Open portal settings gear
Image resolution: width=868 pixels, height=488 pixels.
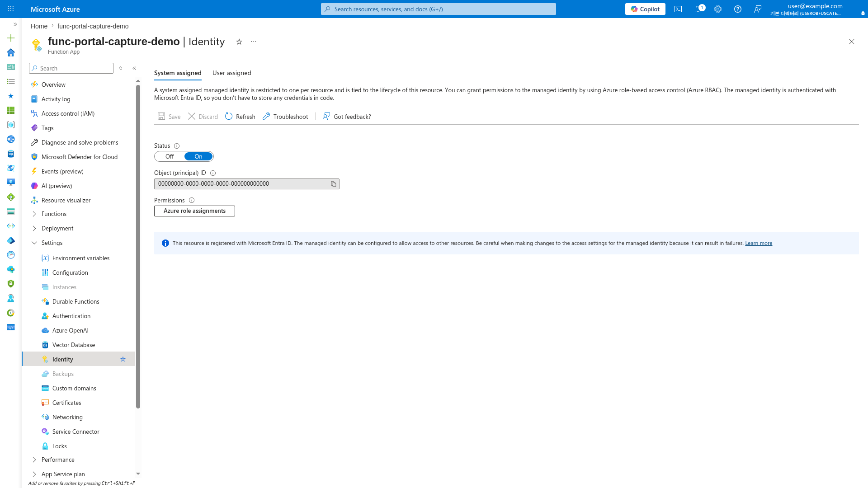point(718,9)
